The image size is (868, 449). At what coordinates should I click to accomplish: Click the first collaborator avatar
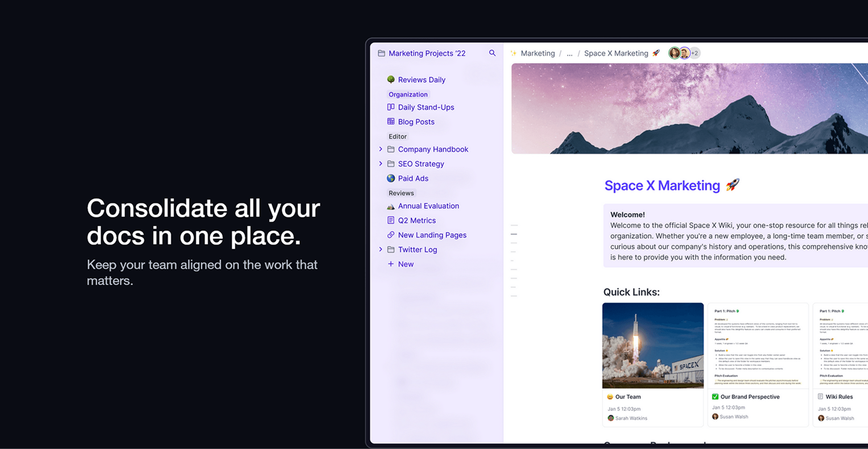click(675, 53)
